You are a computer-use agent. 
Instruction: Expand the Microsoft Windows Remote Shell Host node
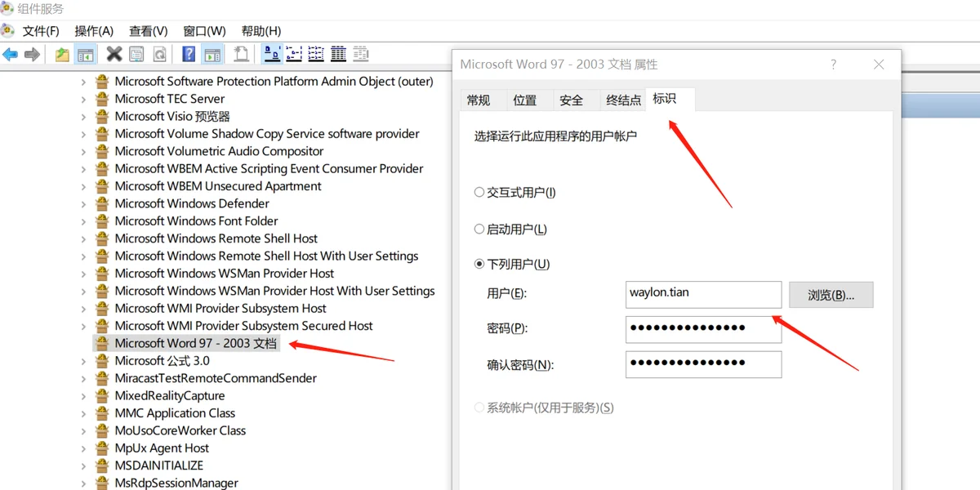click(83, 238)
